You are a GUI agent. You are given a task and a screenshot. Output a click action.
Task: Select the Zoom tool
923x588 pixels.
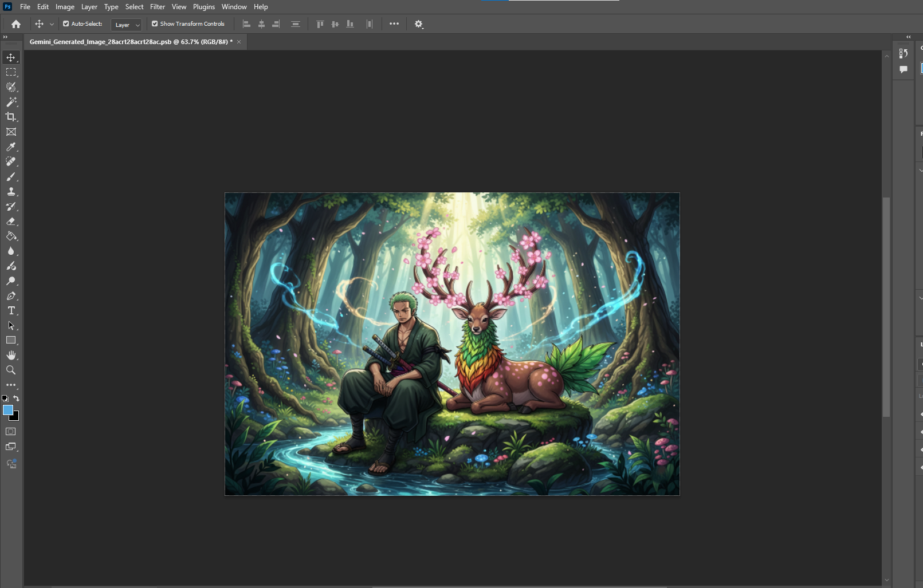[11, 370]
